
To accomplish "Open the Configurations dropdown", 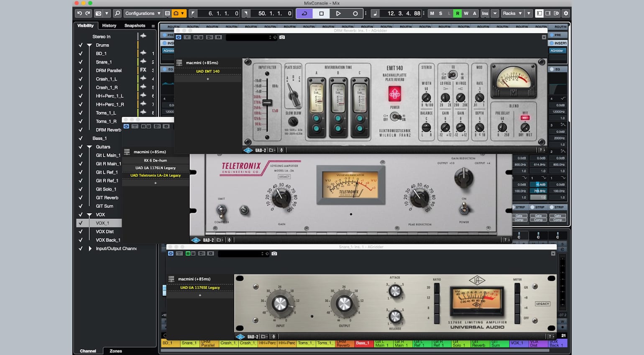I will point(142,13).
